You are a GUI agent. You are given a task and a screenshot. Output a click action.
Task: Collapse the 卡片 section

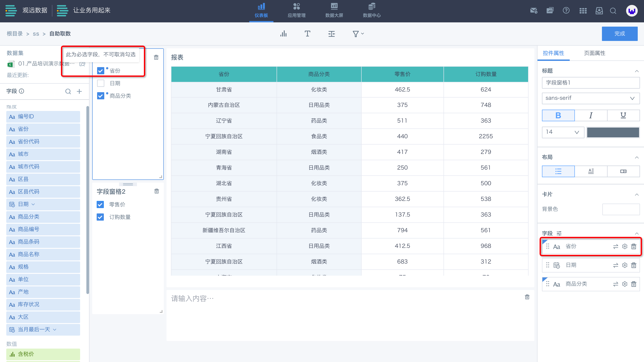pyautogui.click(x=636, y=194)
